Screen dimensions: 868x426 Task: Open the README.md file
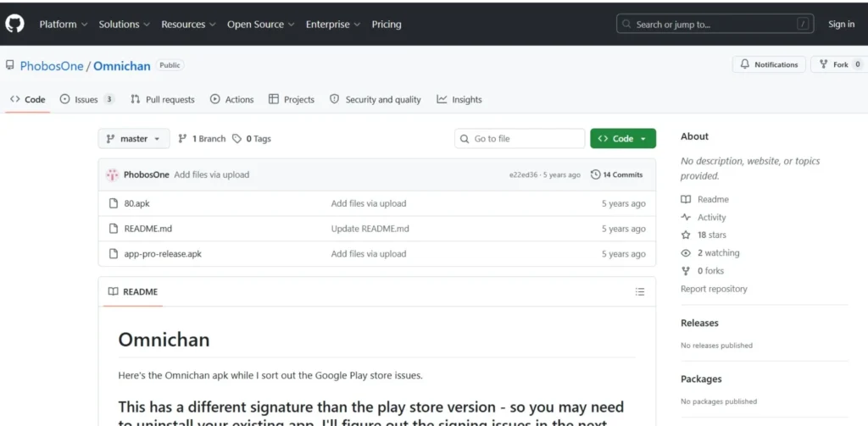pyautogui.click(x=147, y=229)
